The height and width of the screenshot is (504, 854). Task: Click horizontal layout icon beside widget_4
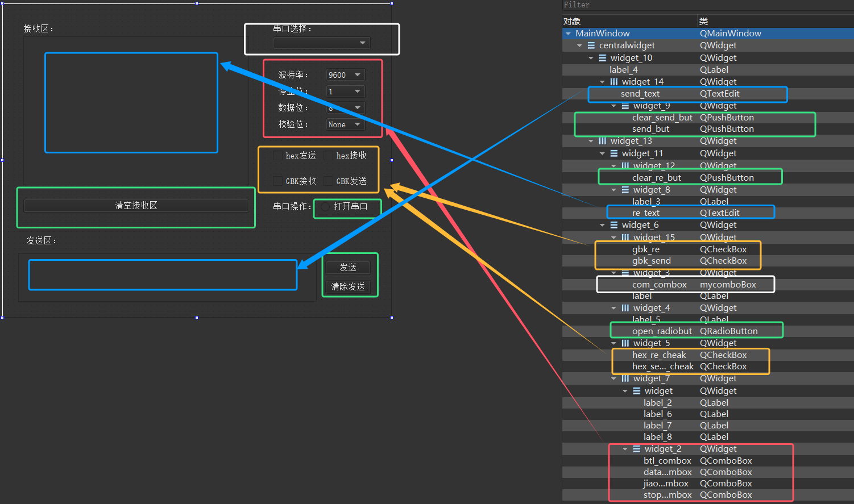625,308
